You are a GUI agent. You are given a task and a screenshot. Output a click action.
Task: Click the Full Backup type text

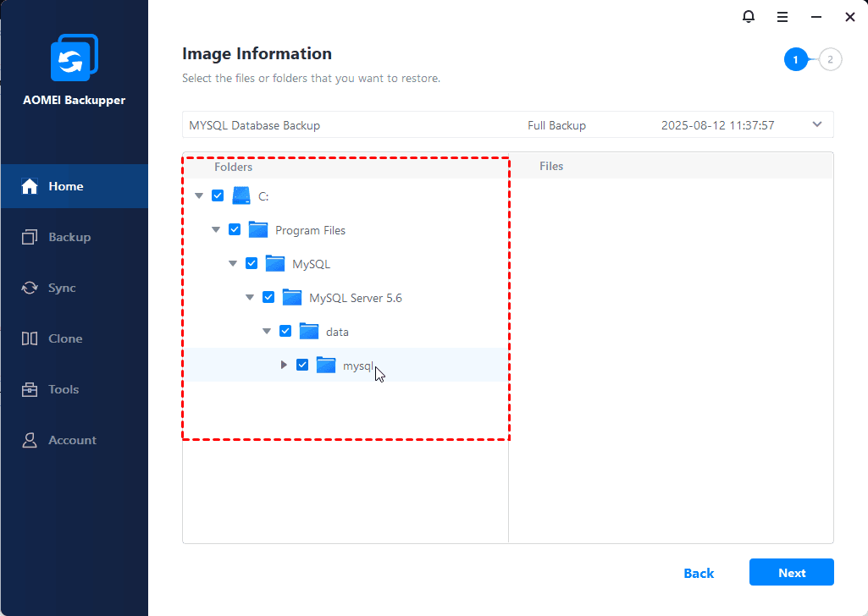556,125
